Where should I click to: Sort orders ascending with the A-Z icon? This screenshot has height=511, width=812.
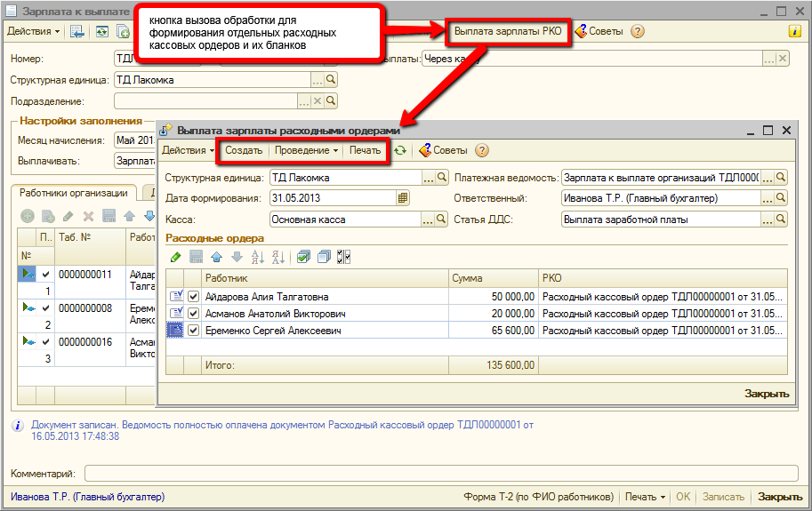(x=258, y=257)
